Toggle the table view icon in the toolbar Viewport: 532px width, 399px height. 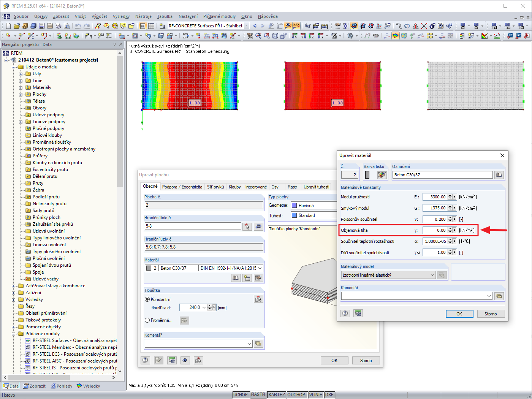point(151,26)
